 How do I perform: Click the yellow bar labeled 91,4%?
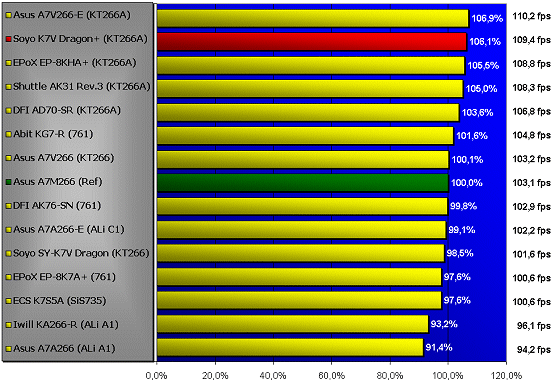(290, 347)
